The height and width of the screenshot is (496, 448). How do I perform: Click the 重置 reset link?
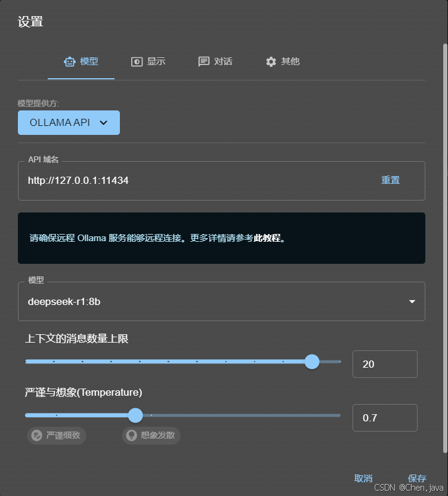pos(390,180)
